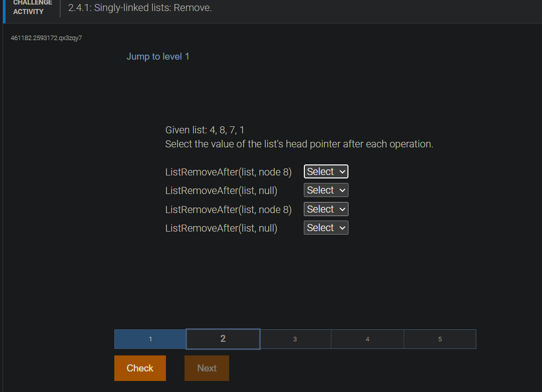This screenshot has height=392, width=542.
Task: Click the dropdown arrow on the last Select box
Action: pos(342,228)
